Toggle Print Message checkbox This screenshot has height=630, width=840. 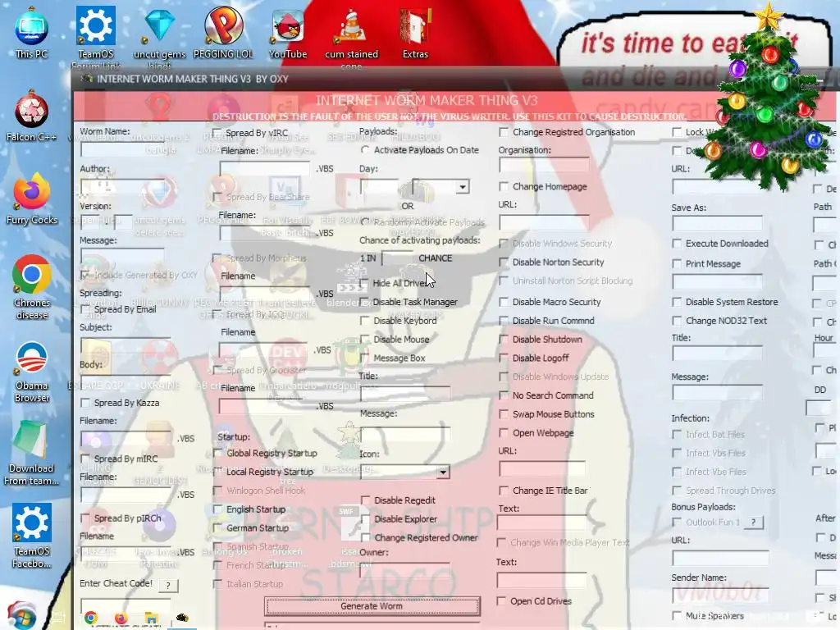pyautogui.click(x=677, y=263)
